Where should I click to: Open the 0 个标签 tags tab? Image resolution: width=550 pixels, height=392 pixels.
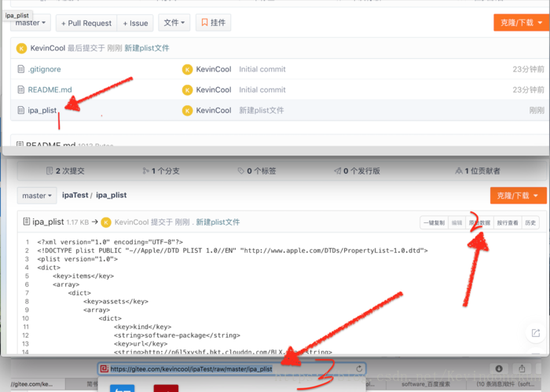pyautogui.click(x=257, y=170)
